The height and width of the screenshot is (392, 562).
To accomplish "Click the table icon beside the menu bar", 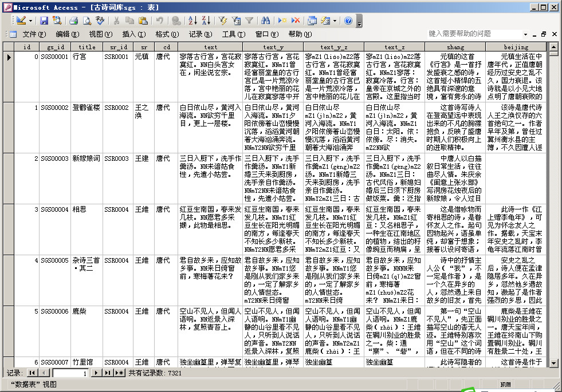I will coord(13,34).
